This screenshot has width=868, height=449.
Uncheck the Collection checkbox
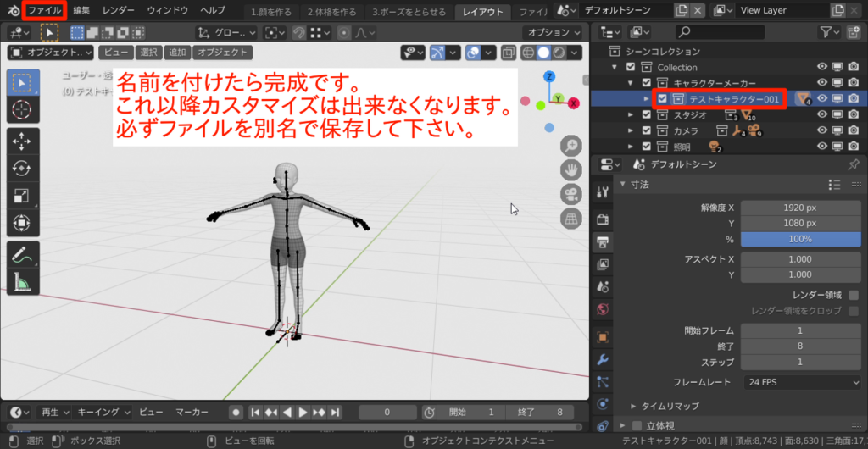tap(631, 68)
